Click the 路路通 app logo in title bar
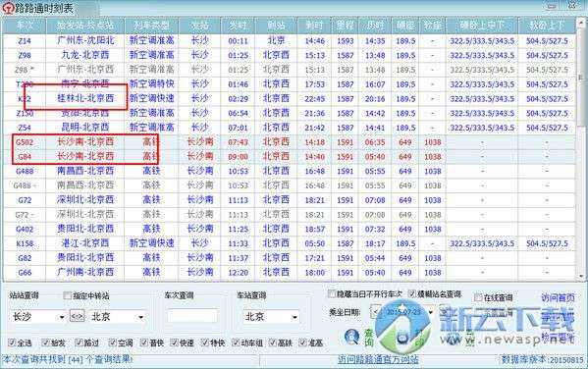This screenshot has width=588, height=369. tap(8, 8)
